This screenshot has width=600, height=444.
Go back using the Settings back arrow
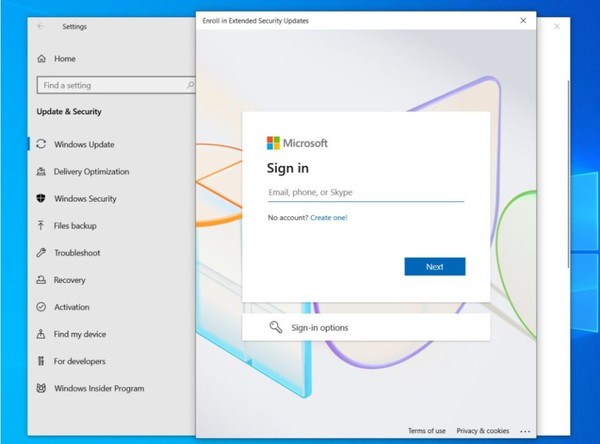(x=40, y=27)
